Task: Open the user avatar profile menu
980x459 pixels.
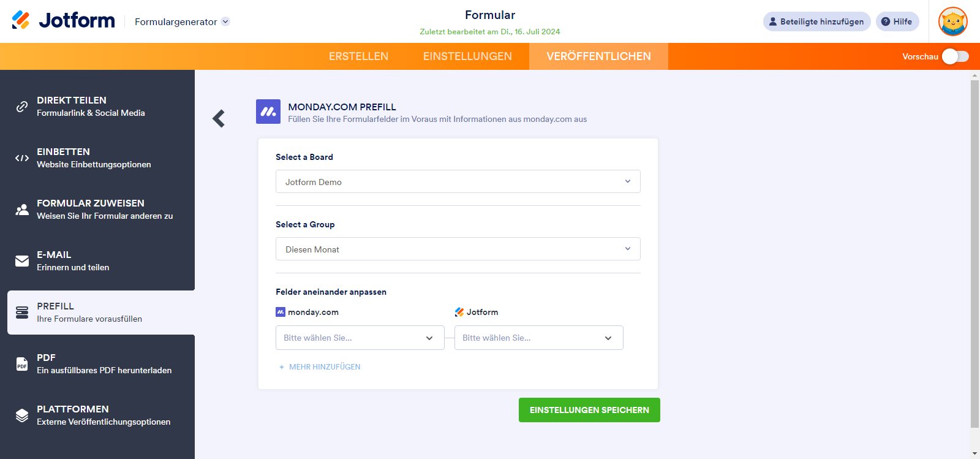Action: tap(952, 21)
